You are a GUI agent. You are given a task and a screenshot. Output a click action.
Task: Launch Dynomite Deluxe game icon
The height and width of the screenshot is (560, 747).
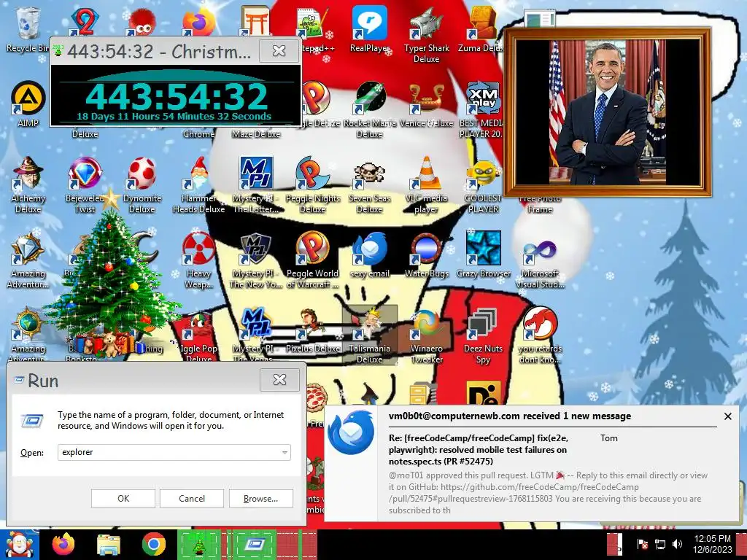(x=142, y=184)
